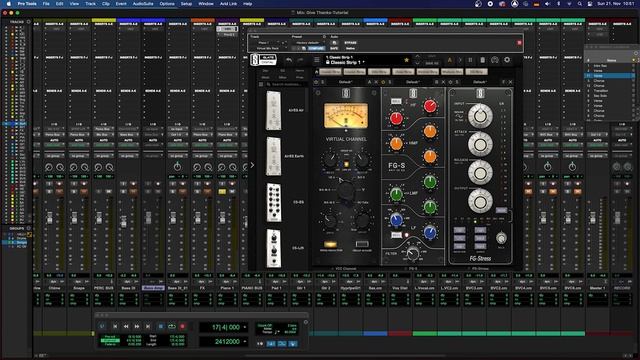Open FG-Stress Default preset dropdown
This screenshot has width=640, height=360.
pos(480,82)
